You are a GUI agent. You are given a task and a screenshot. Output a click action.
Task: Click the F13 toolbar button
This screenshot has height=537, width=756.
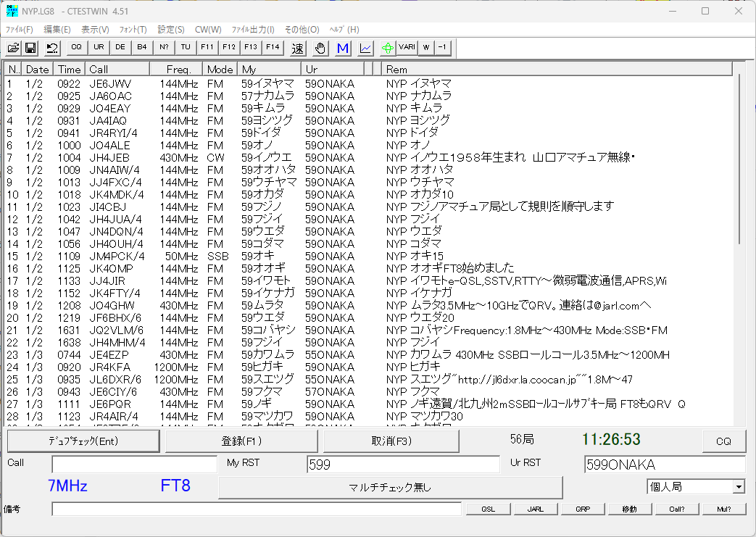point(251,47)
